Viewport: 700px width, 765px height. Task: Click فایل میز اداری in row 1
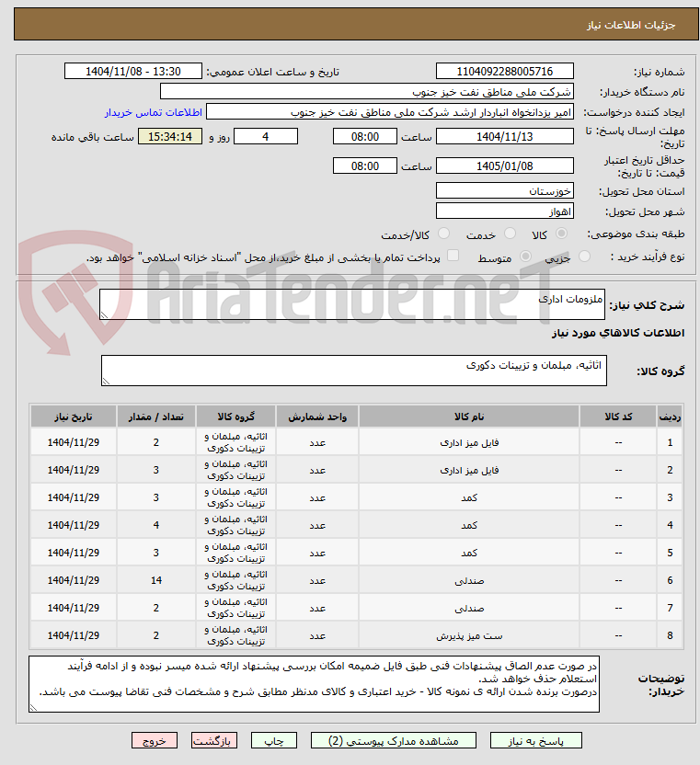click(x=469, y=442)
